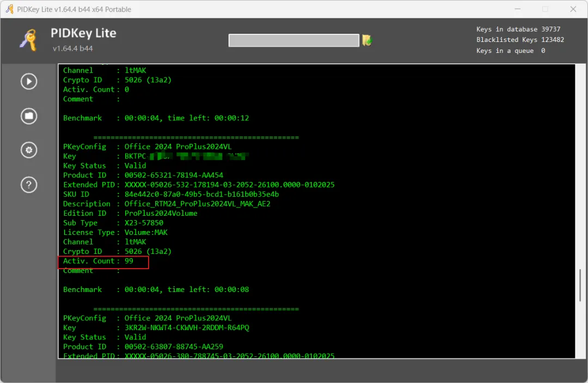Click the folder icon beside the key input box
This screenshot has height=383, width=588.
(367, 40)
